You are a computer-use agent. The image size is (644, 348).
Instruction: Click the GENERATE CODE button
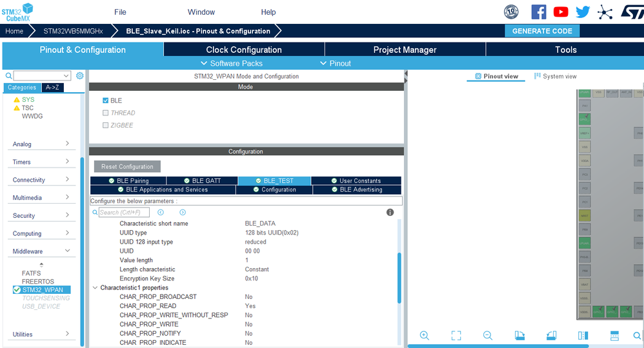[542, 31]
